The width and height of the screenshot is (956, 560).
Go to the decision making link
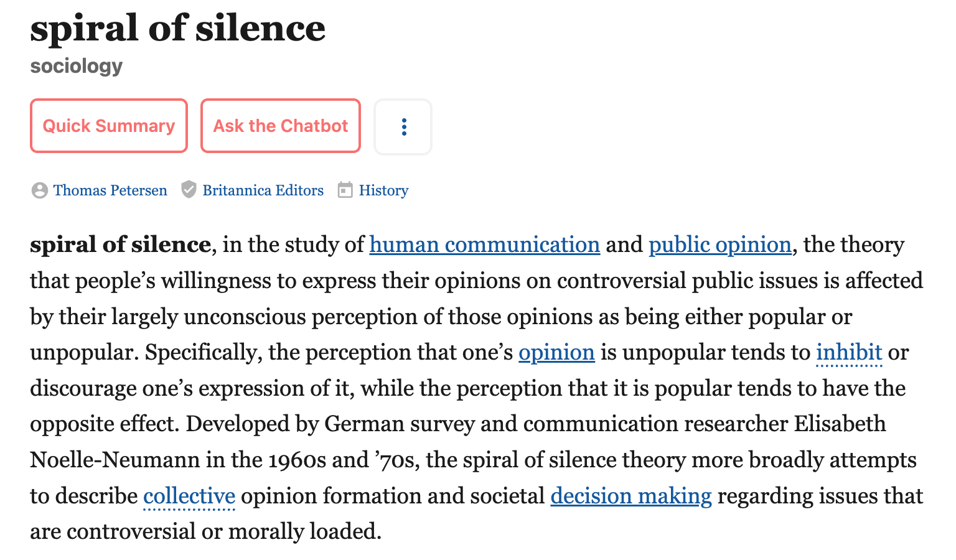coord(630,496)
